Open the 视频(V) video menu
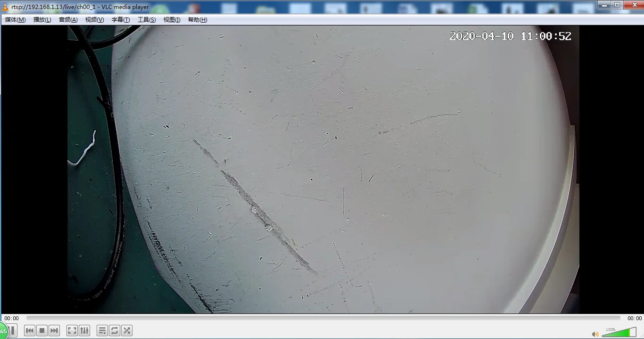The image size is (644, 339). (x=94, y=20)
